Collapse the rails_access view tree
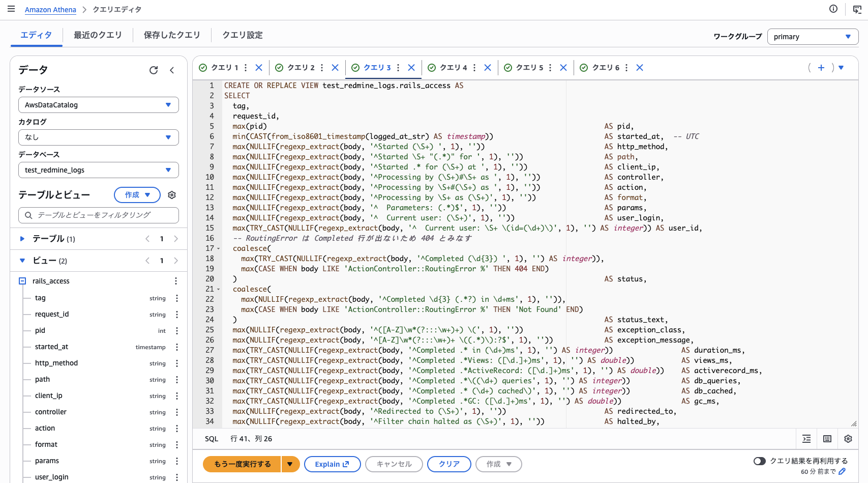The height and width of the screenshot is (483, 868). tap(22, 281)
